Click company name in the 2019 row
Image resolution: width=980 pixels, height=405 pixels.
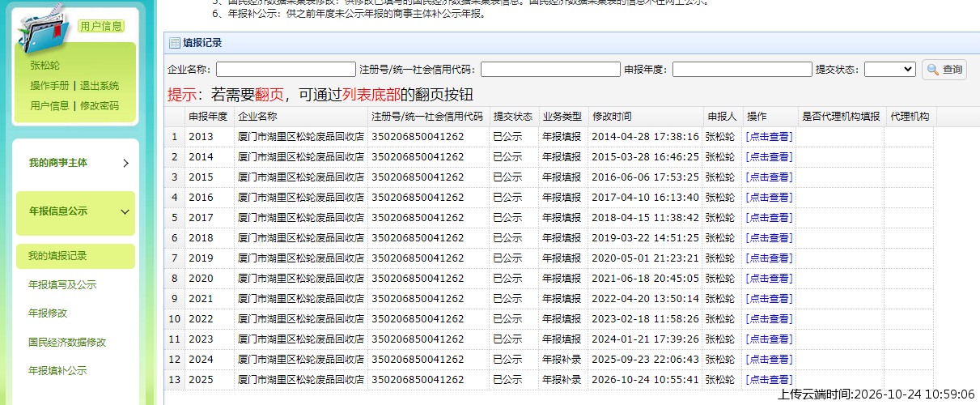301,258
